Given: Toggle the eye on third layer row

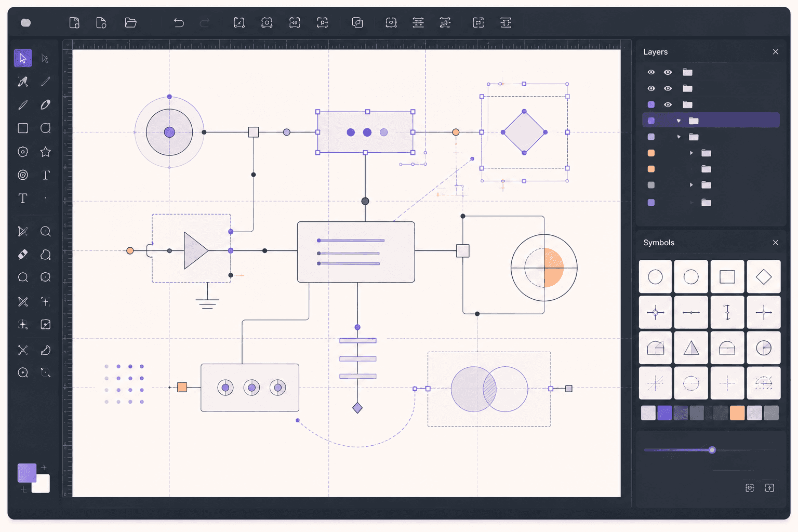Looking at the screenshot, I should click(668, 104).
